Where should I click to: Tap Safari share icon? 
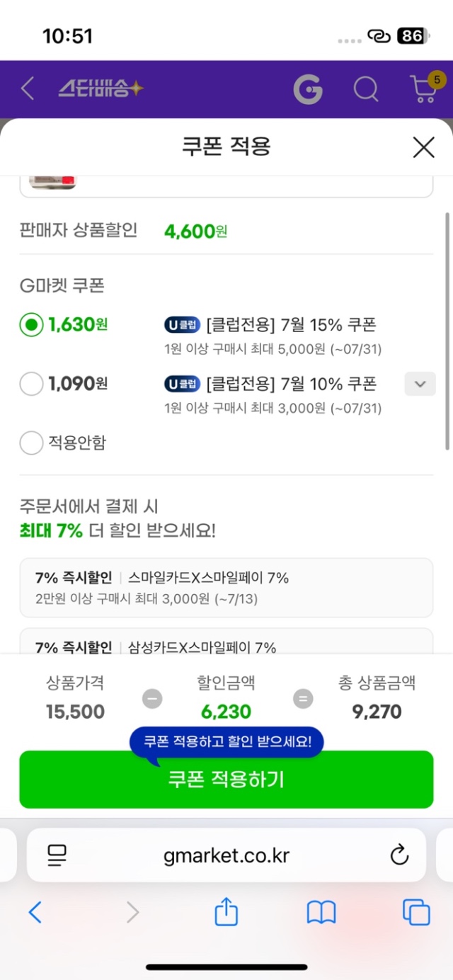[226, 911]
